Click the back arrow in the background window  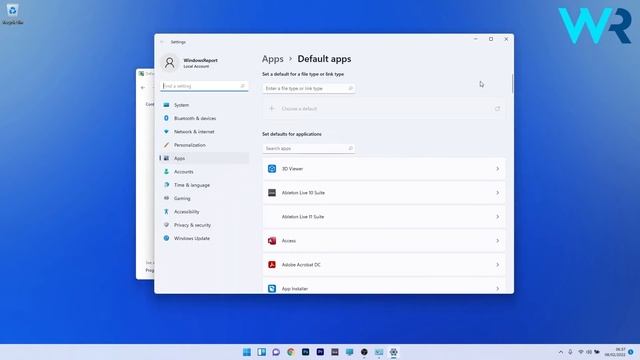[143, 87]
